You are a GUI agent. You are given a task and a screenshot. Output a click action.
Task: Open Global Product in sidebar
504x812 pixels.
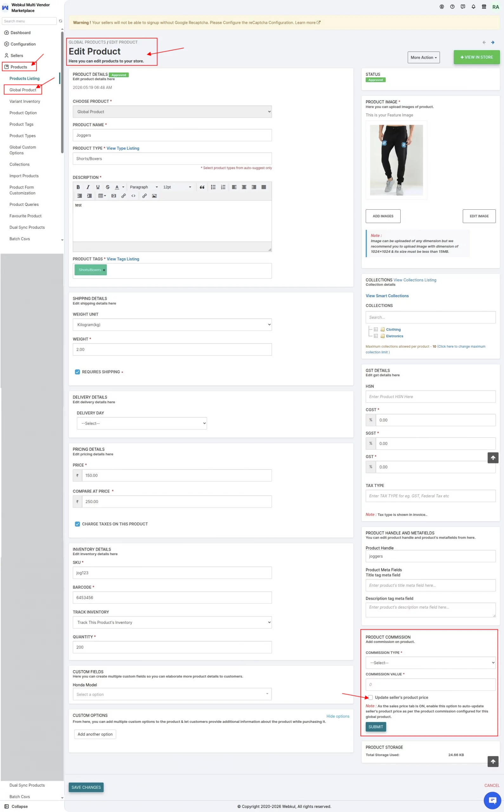coord(23,90)
